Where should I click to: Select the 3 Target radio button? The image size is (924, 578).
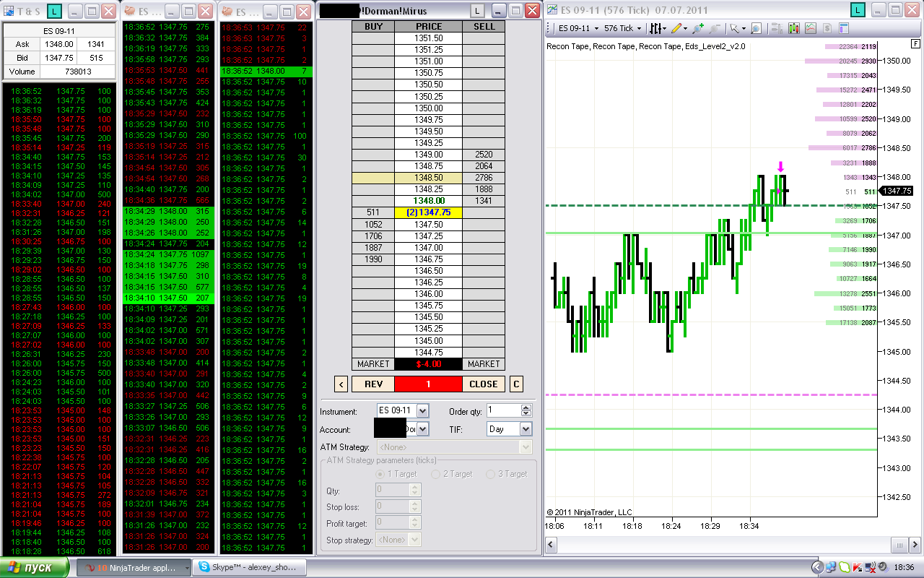coord(490,474)
